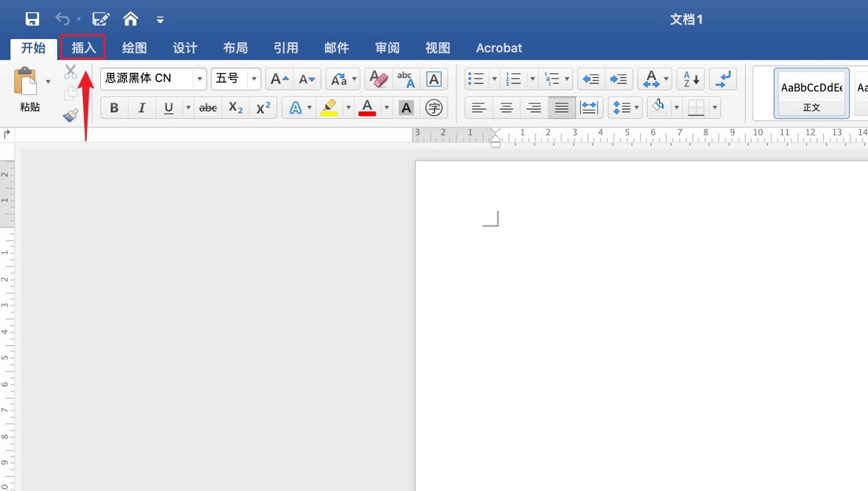Image resolution: width=868 pixels, height=491 pixels.
Task: Open the customize quick access toolbar arrow
Action: (160, 20)
